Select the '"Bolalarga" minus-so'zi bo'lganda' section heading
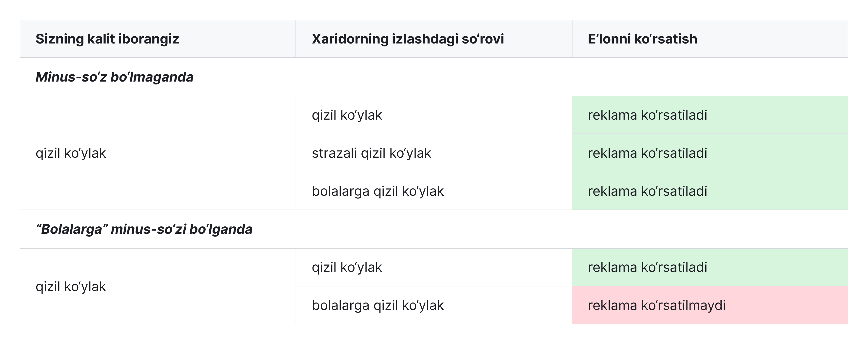 144,229
